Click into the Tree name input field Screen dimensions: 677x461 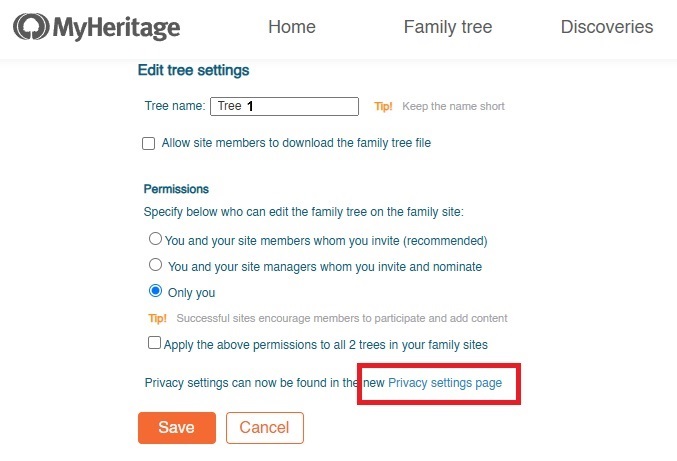pyautogui.click(x=284, y=106)
